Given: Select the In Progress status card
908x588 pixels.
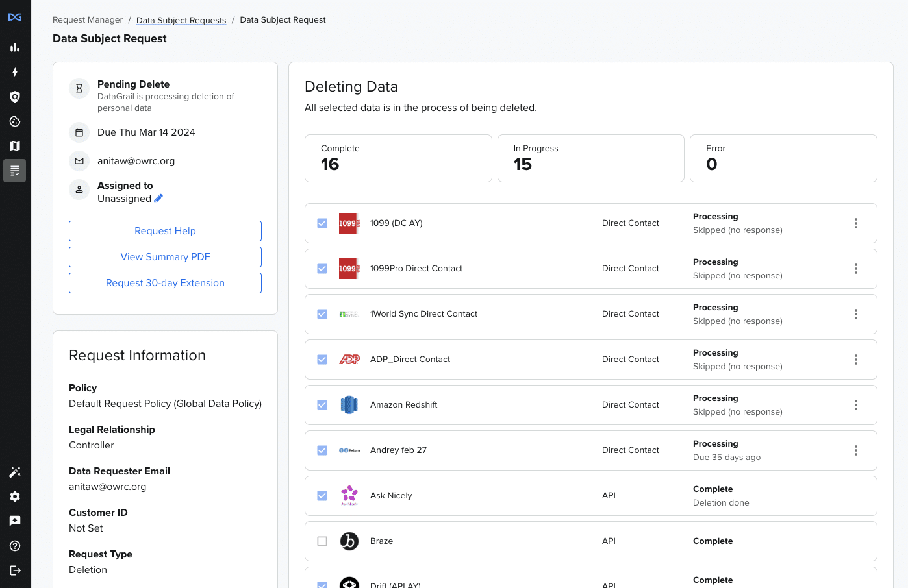Looking at the screenshot, I should [590, 158].
